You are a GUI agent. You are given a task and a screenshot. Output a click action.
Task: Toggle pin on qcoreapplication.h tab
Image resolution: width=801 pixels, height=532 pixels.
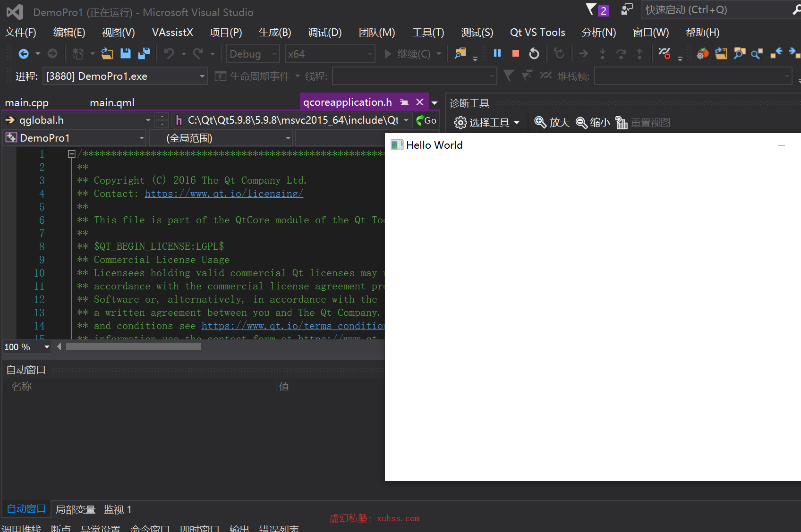404,102
